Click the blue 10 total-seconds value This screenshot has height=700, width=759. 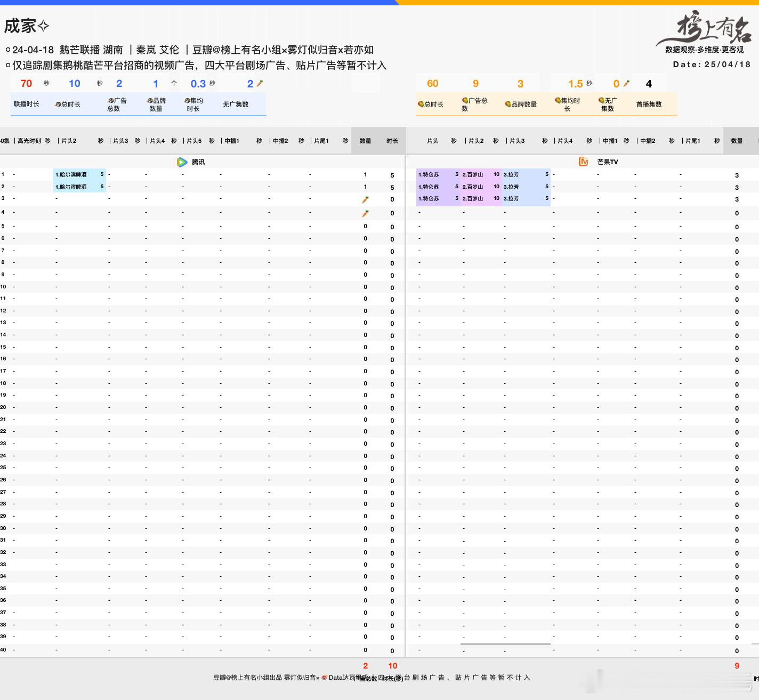click(x=75, y=84)
